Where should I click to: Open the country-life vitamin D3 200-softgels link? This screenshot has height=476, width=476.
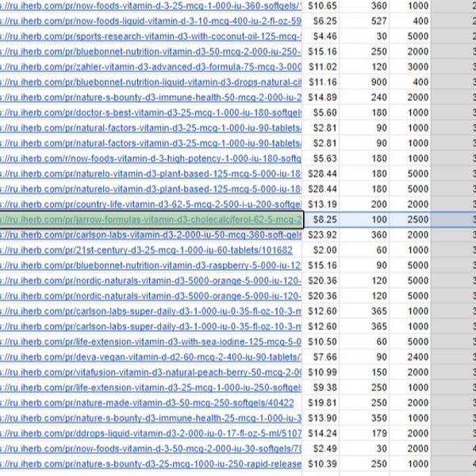(x=151, y=205)
